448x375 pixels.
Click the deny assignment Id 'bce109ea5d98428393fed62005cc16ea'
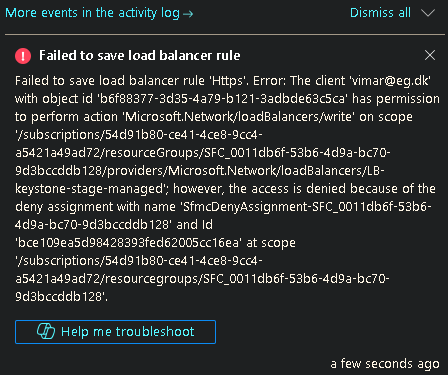(128, 243)
